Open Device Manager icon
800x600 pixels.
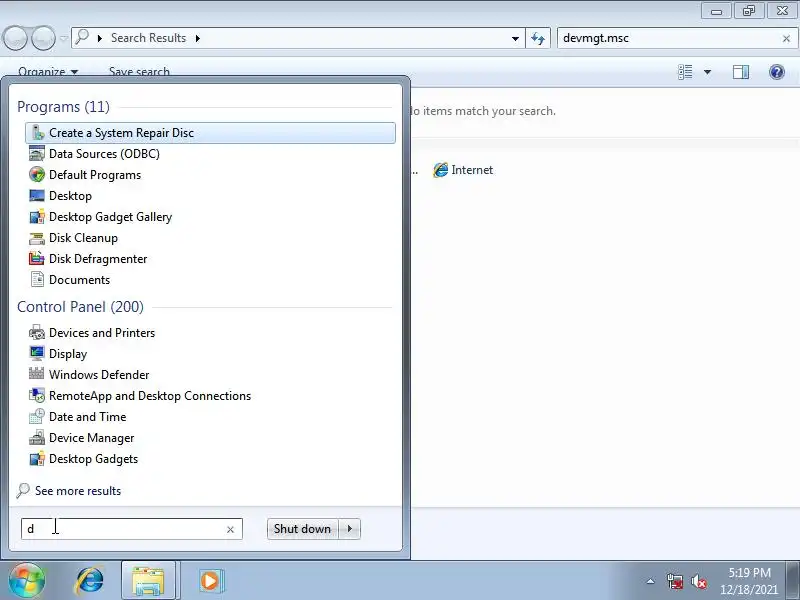37,438
